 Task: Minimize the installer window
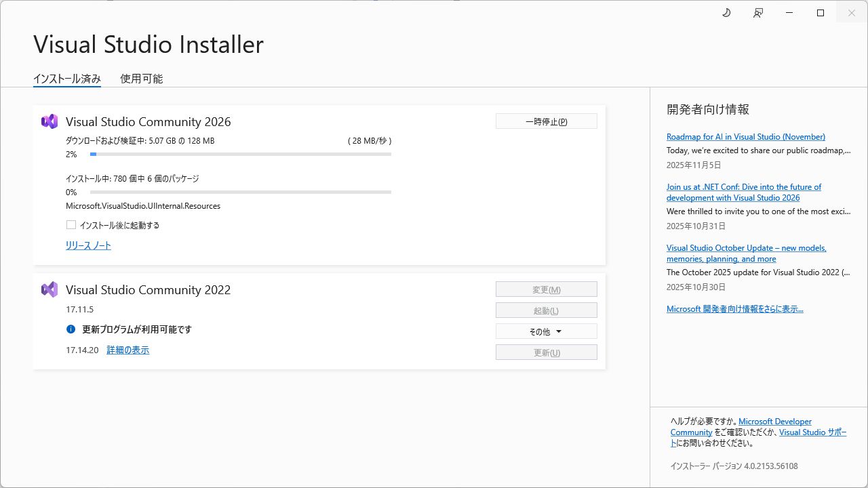[789, 13]
